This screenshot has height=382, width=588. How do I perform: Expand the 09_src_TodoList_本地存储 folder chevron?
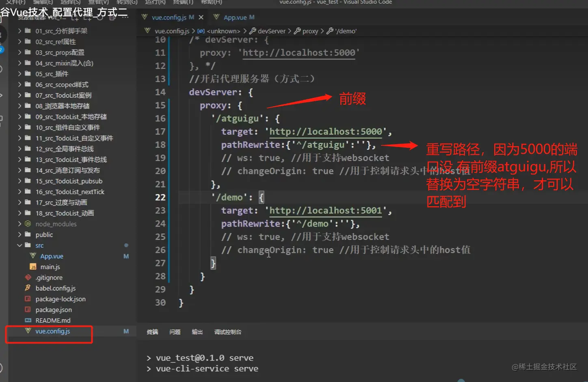click(x=19, y=117)
